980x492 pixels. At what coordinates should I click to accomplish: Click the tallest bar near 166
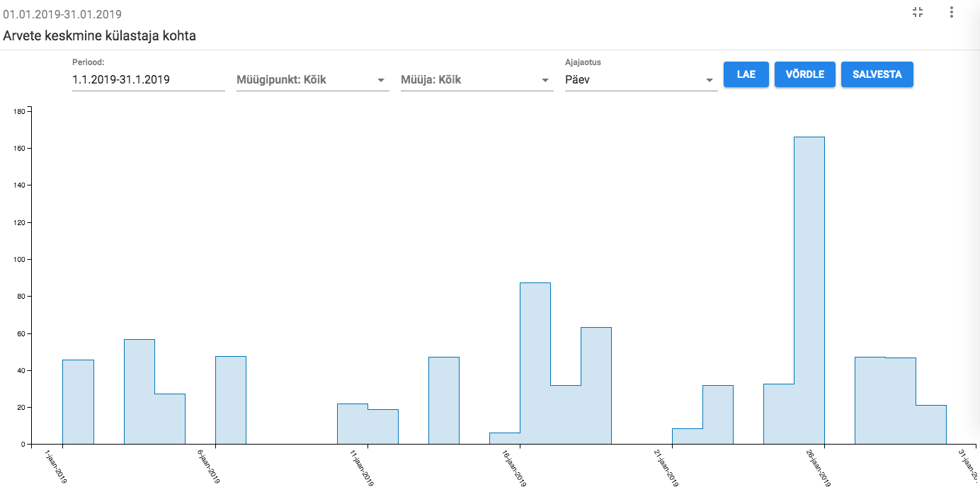809,290
